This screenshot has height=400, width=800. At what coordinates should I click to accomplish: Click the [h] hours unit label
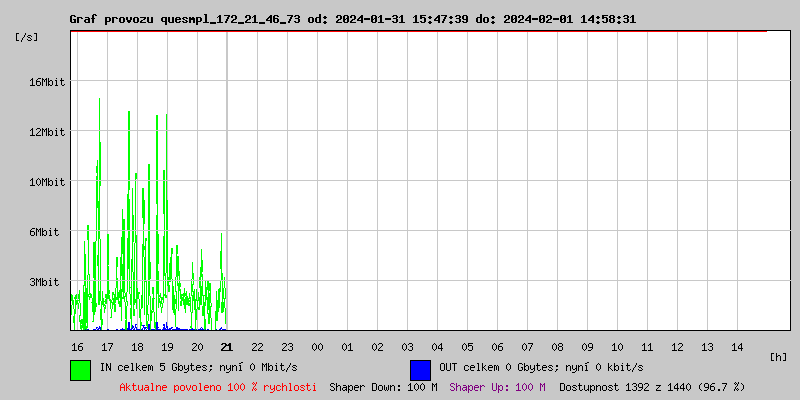(x=779, y=357)
